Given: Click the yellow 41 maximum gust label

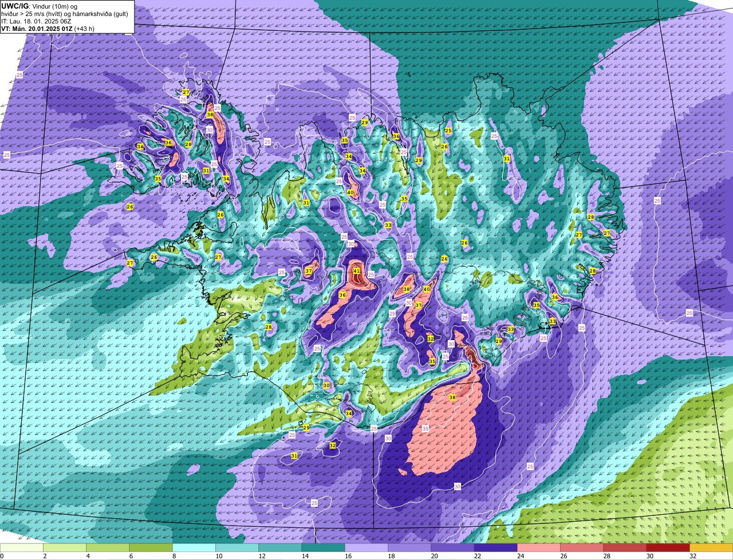Looking at the screenshot, I should point(357,271).
